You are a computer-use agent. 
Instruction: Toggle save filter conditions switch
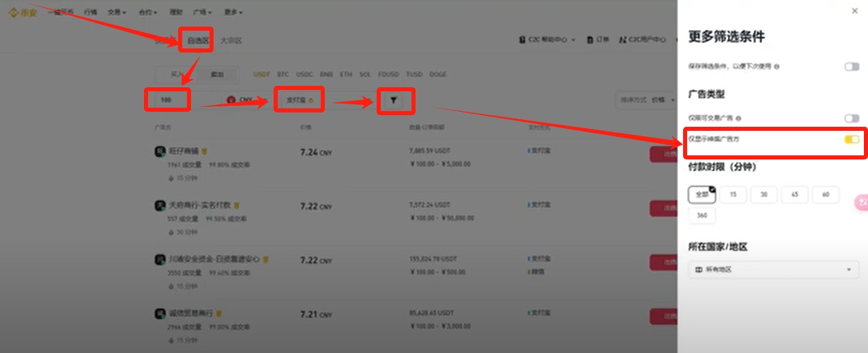(852, 67)
